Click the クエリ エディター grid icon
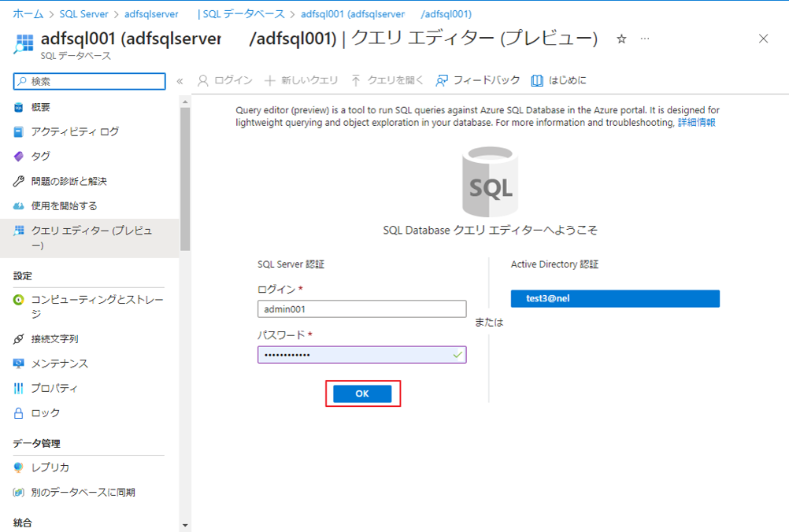Viewport: 789px width, 532px height. pos(19,231)
